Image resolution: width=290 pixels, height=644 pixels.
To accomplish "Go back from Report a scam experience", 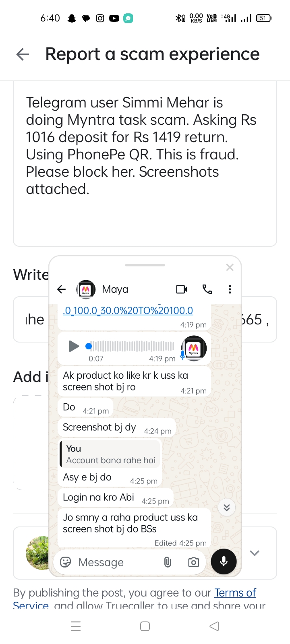I will pyautogui.click(x=23, y=54).
